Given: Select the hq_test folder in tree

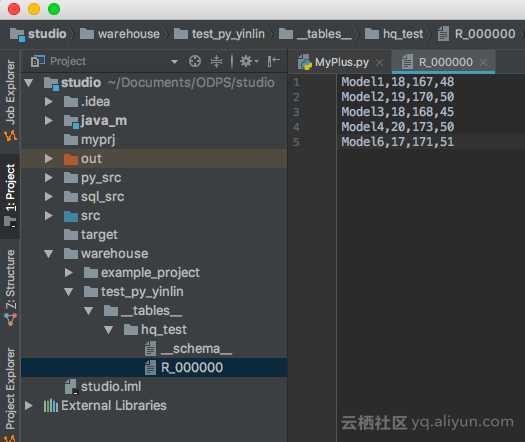Looking at the screenshot, I should (x=155, y=330).
